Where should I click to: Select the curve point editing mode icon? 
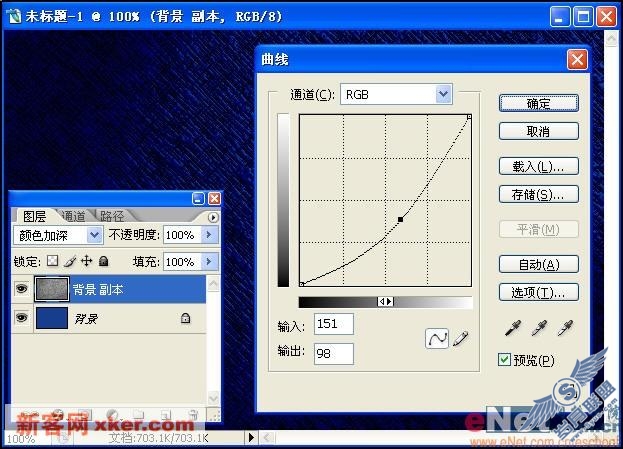(x=437, y=339)
